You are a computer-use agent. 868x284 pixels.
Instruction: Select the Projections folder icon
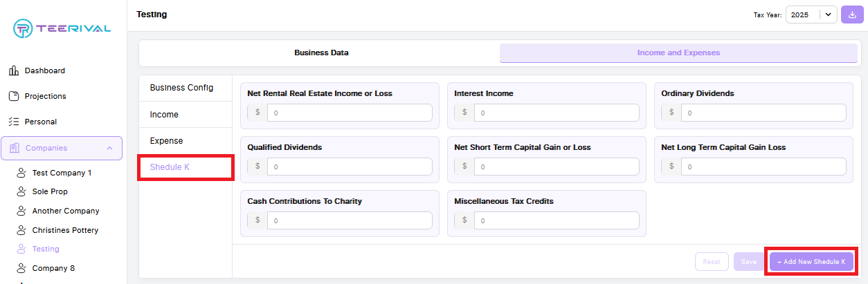pos(13,96)
